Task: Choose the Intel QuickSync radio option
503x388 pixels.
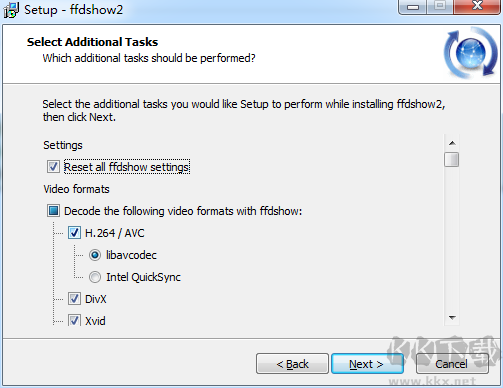Action: click(x=95, y=277)
